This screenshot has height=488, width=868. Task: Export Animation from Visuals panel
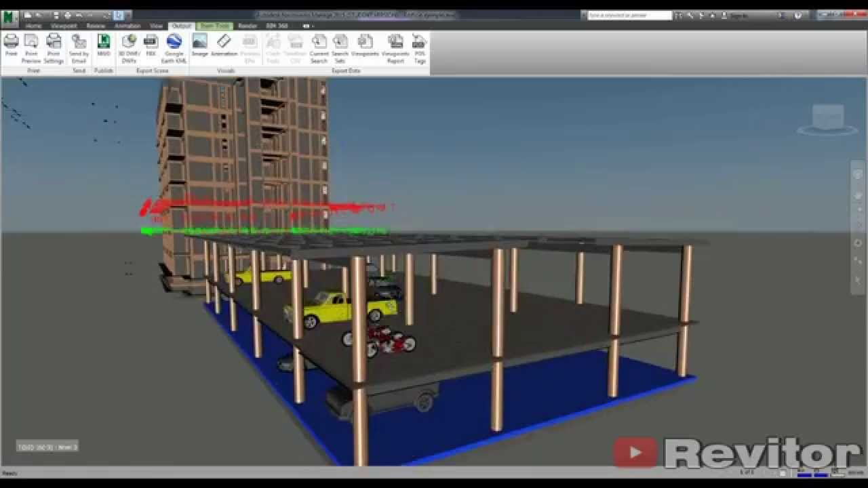click(224, 46)
